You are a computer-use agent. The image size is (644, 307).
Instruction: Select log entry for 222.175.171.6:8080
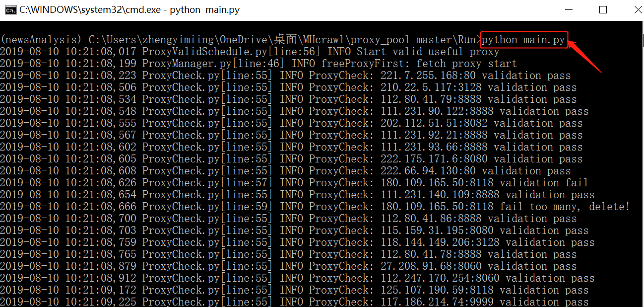pos(291,159)
